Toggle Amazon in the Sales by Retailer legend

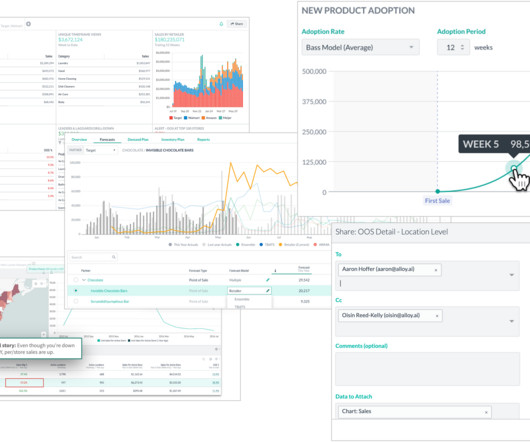point(209,118)
